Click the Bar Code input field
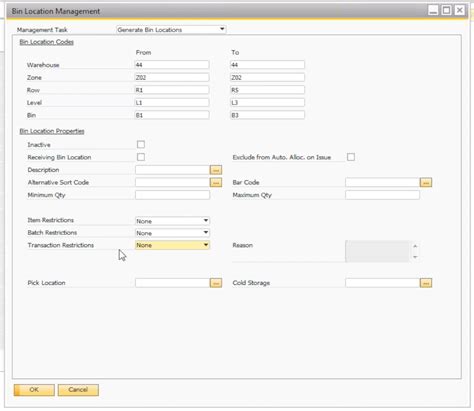Screen dimensions: 474x411 pyautogui.click(x=382, y=182)
